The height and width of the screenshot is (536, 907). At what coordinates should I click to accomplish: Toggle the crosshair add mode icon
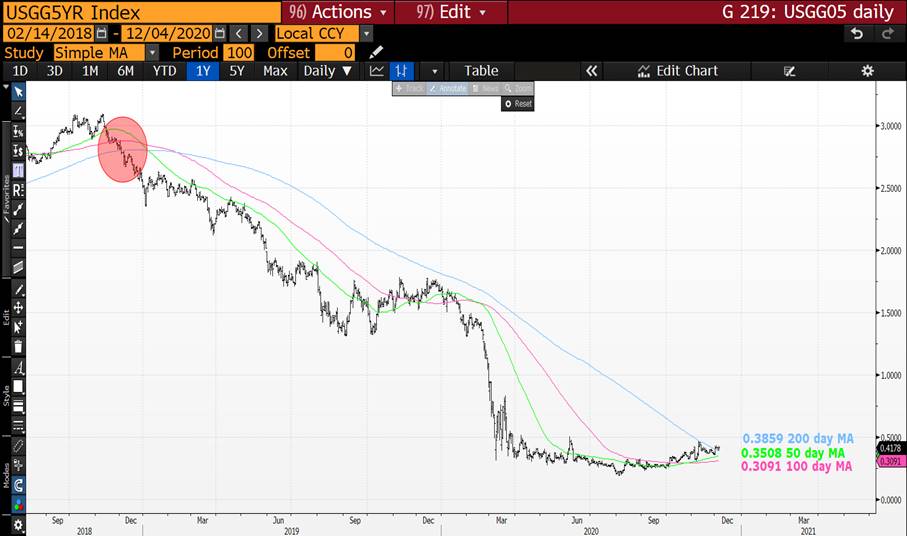tap(18, 465)
